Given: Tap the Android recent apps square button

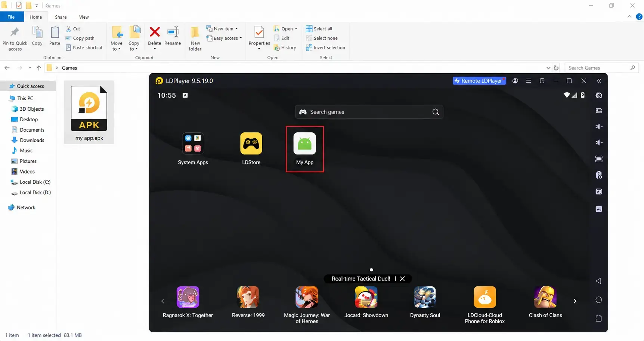Looking at the screenshot, I should click(x=598, y=319).
